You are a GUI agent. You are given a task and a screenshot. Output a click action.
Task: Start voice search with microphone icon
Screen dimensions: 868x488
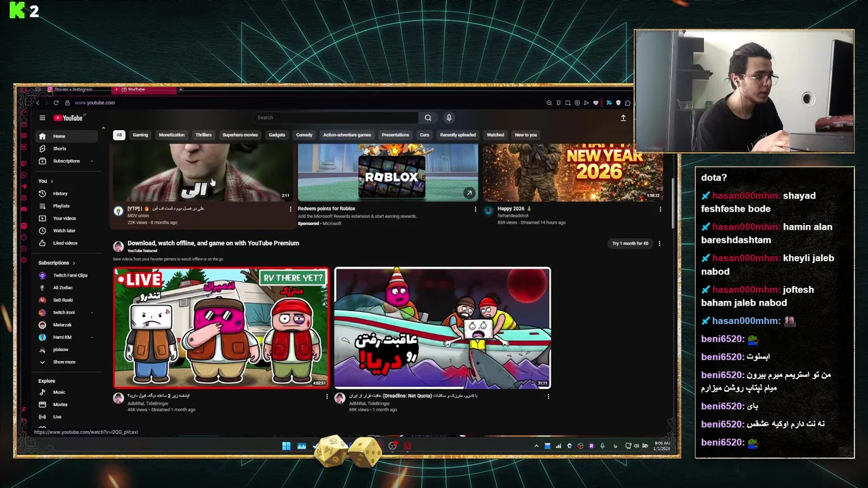[448, 117]
